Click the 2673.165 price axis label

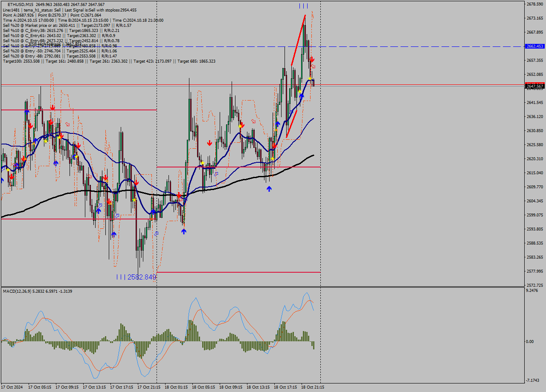535,18
